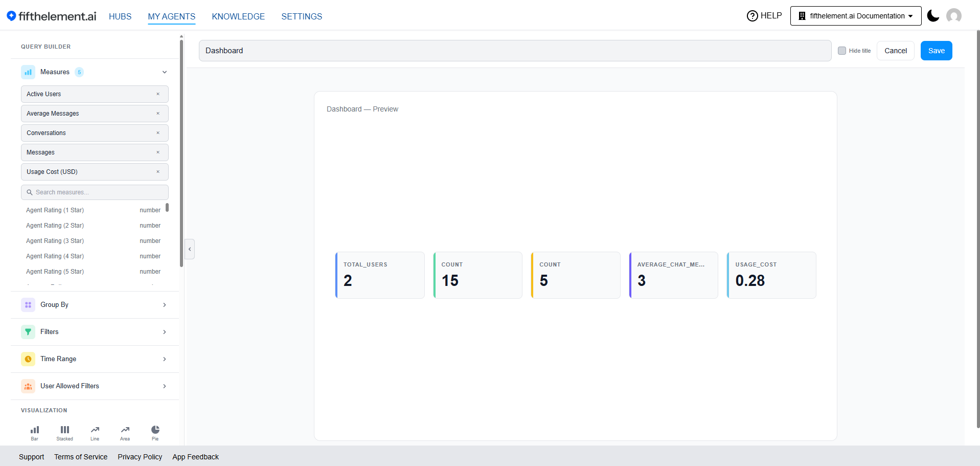This screenshot has height=466, width=980.
Task: Click the User Allowed Filters people icon
Action: click(x=28, y=386)
